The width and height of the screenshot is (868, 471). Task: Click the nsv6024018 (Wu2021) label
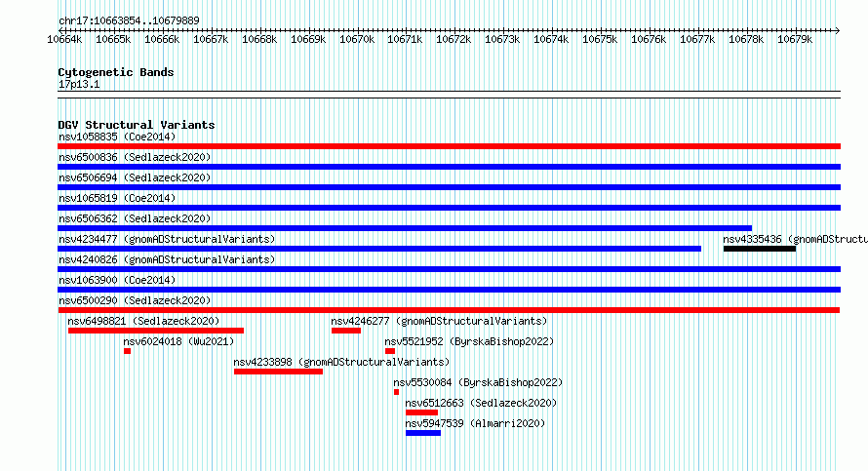pyautogui.click(x=178, y=341)
